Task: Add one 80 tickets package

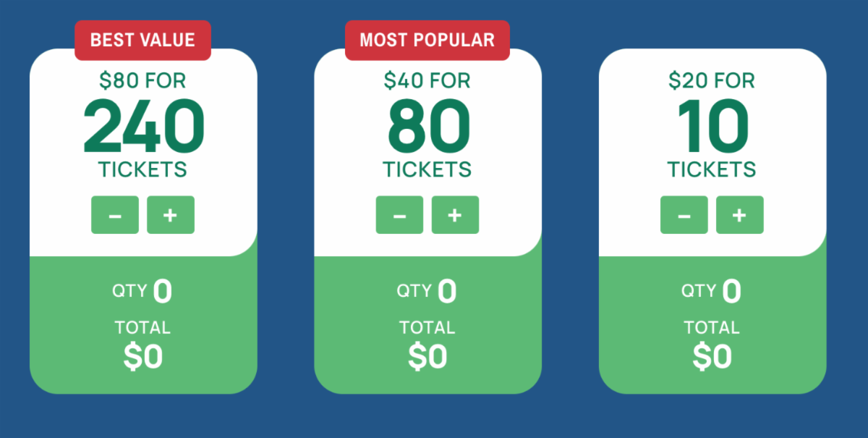Action: click(455, 215)
